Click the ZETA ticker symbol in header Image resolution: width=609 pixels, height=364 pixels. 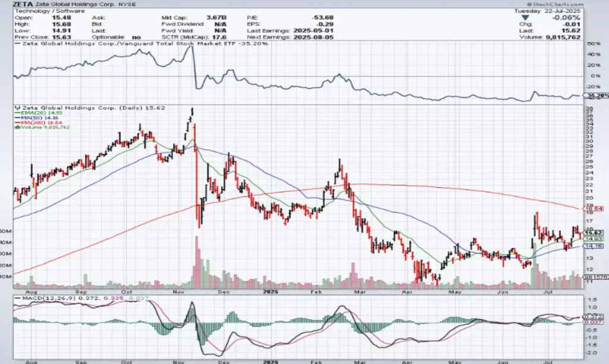[x=23, y=4]
